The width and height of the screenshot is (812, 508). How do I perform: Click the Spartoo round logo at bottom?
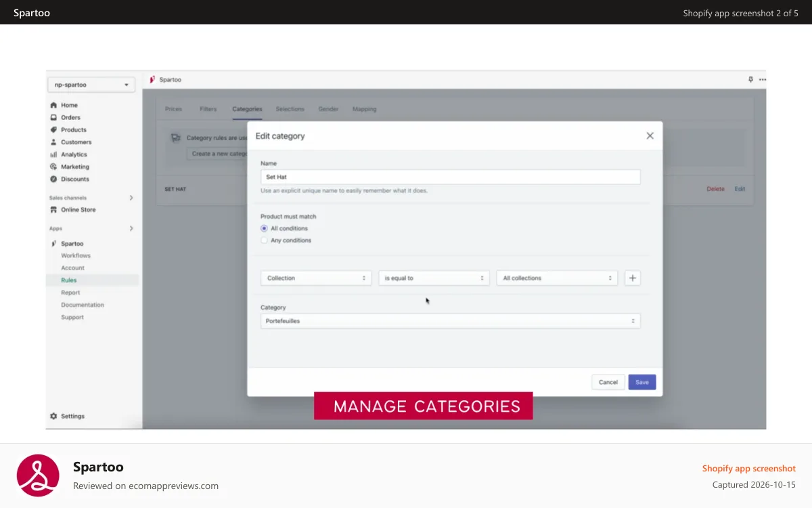click(38, 475)
